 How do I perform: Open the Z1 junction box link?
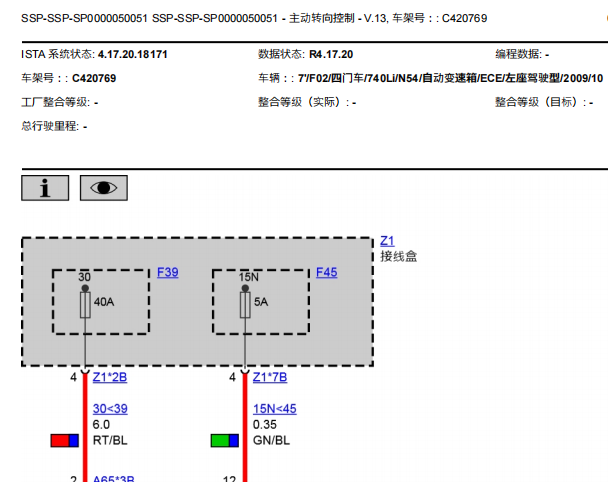click(x=387, y=241)
